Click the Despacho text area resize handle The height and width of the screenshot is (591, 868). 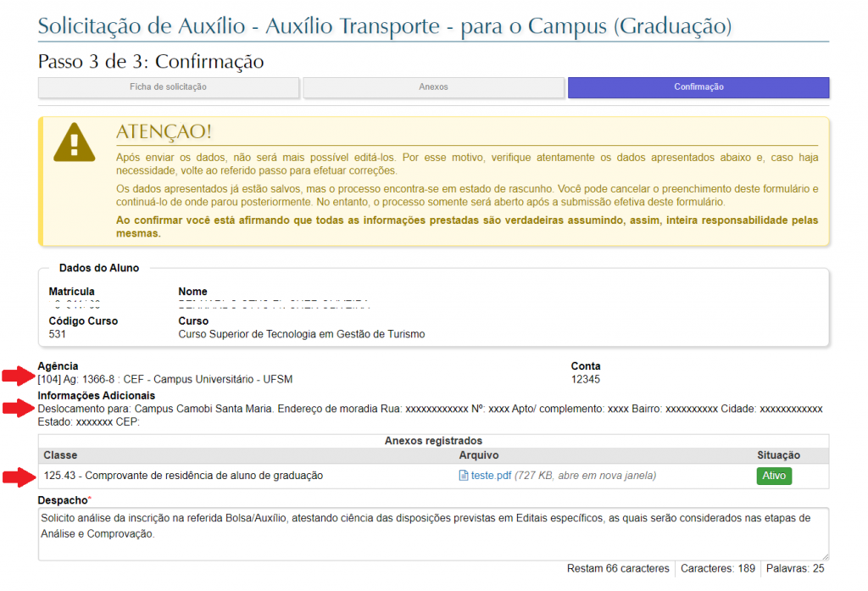click(x=825, y=555)
